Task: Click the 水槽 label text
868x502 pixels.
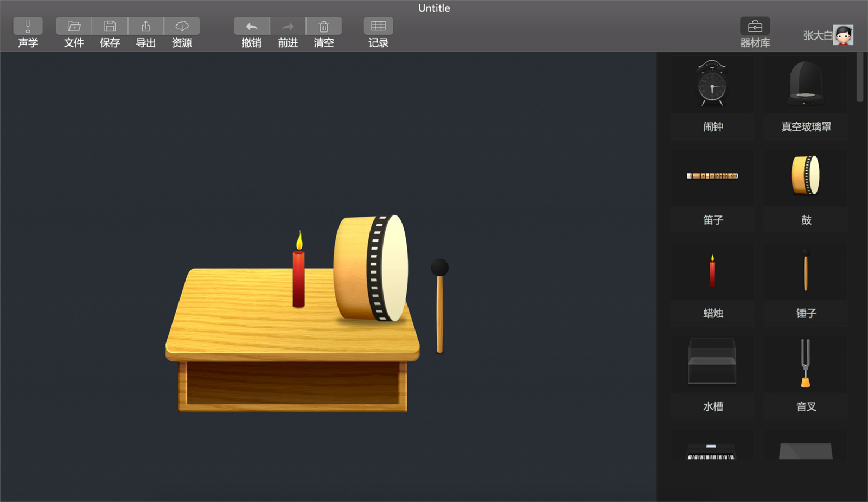Action: tap(713, 406)
